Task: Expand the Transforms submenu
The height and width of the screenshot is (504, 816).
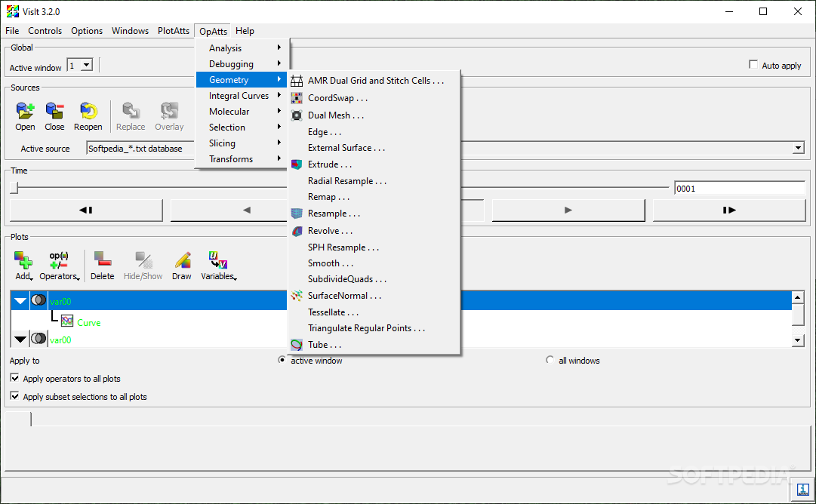Action: click(242, 159)
